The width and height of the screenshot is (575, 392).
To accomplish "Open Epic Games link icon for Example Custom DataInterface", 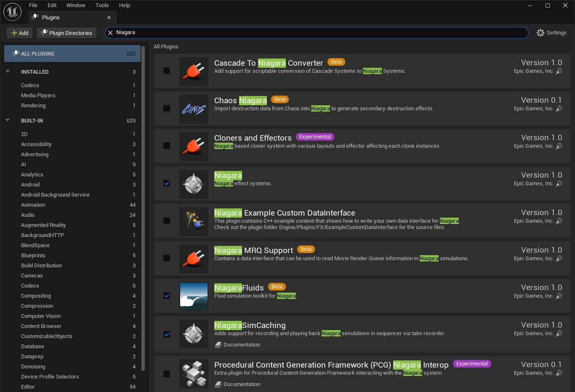I will click(559, 221).
